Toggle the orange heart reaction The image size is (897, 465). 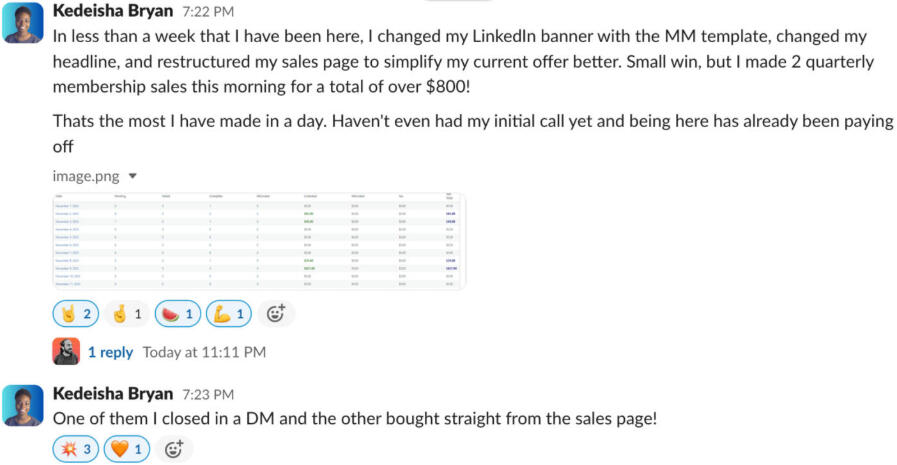tap(127, 449)
